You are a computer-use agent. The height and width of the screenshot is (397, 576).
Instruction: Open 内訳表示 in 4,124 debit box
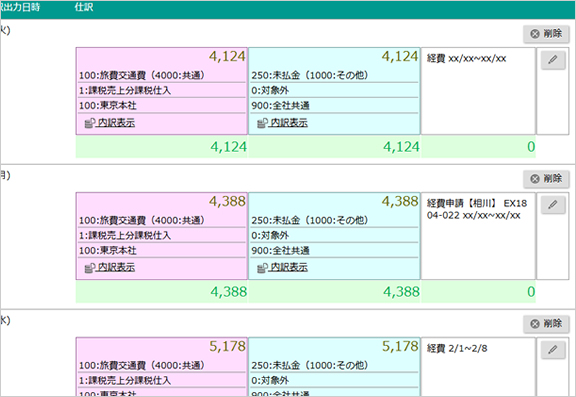pos(110,123)
